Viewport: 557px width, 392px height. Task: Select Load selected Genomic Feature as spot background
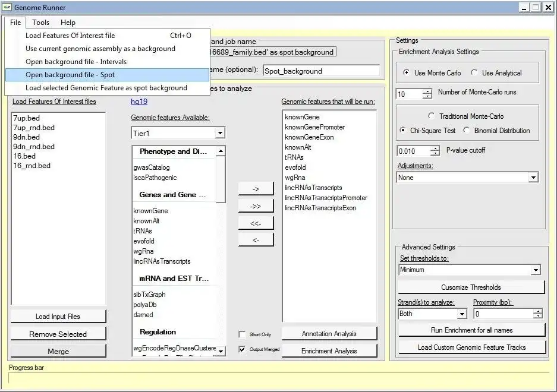coord(107,88)
